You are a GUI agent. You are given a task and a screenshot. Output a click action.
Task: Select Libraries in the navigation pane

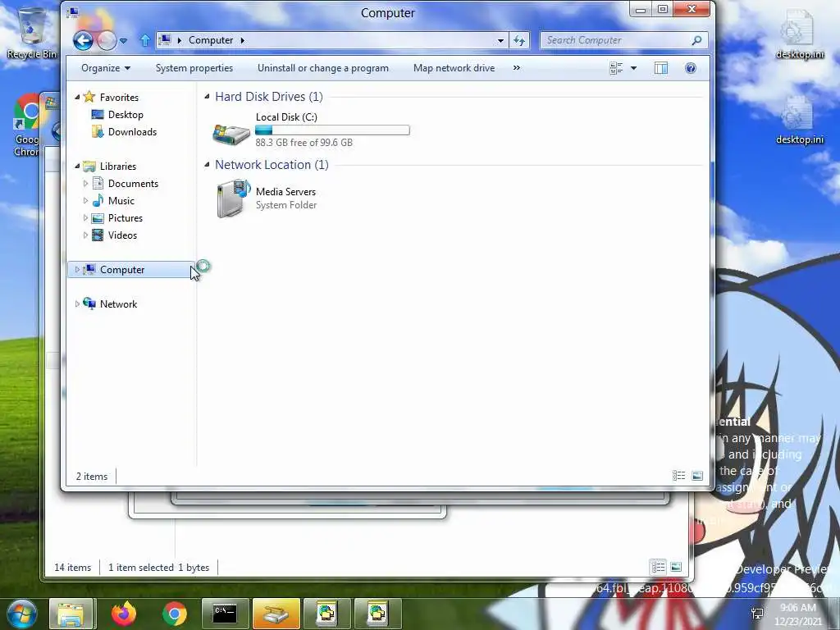pyautogui.click(x=118, y=166)
